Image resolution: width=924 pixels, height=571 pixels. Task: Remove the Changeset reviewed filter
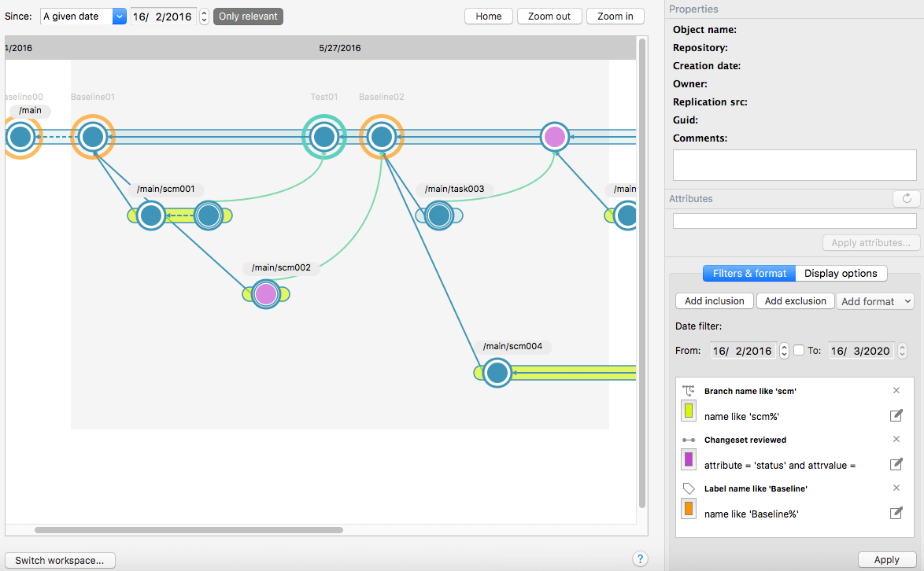point(896,439)
